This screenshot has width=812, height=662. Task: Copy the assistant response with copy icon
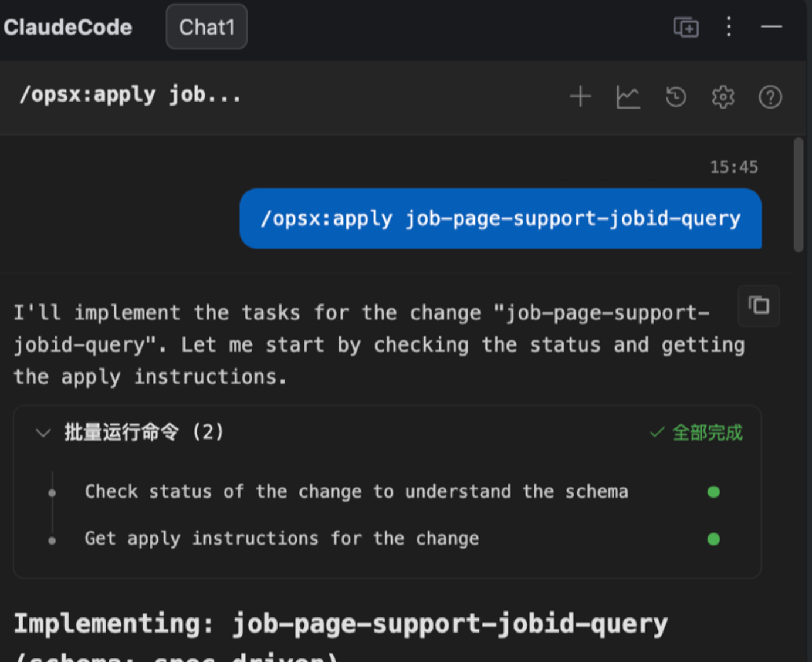(x=759, y=306)
